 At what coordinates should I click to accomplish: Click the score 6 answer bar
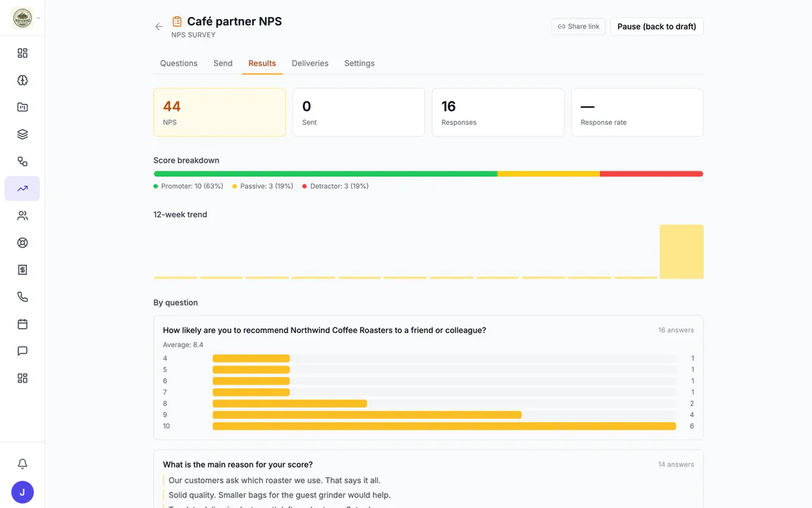pos(251,381)
